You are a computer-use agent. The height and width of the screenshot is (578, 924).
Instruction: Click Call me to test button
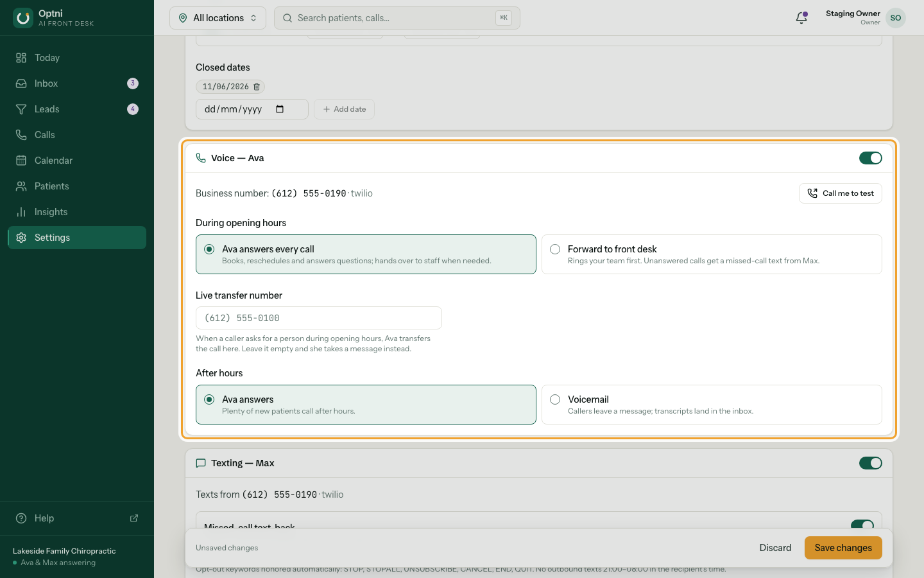point(841,193)
